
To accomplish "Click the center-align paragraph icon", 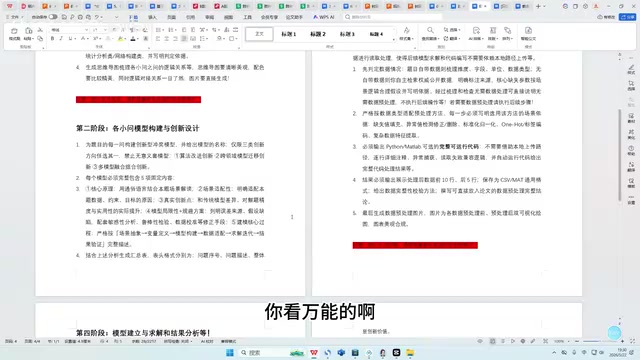I will (x=167, y=38).
